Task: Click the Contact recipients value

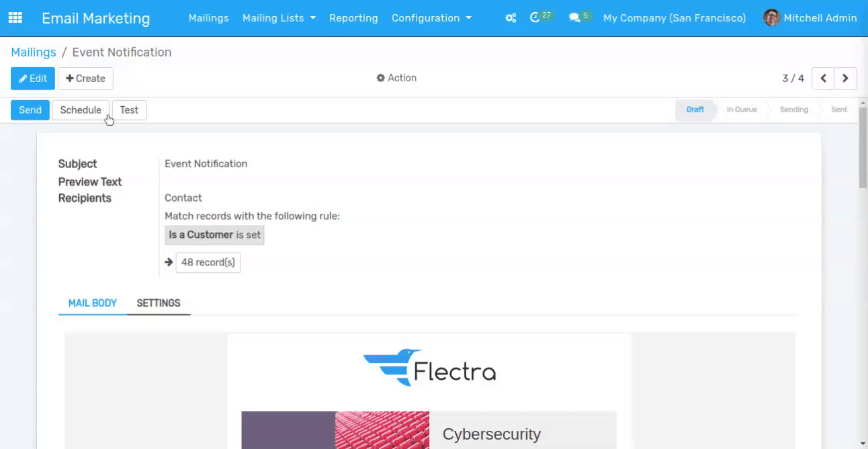Action: point(183,198)
